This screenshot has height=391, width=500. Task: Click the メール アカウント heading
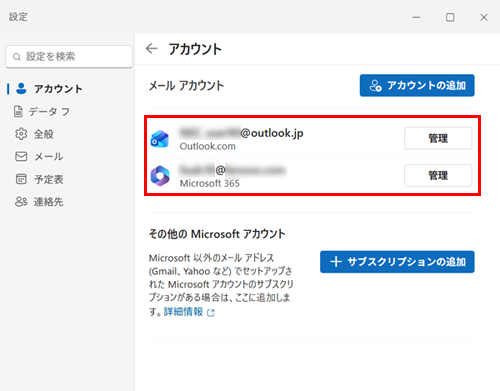pos(186,86)
